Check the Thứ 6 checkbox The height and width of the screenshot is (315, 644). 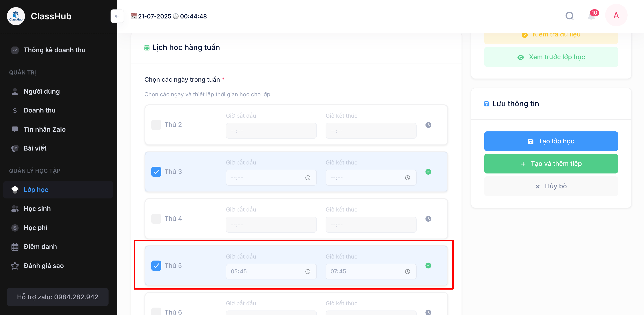[156, 311]
